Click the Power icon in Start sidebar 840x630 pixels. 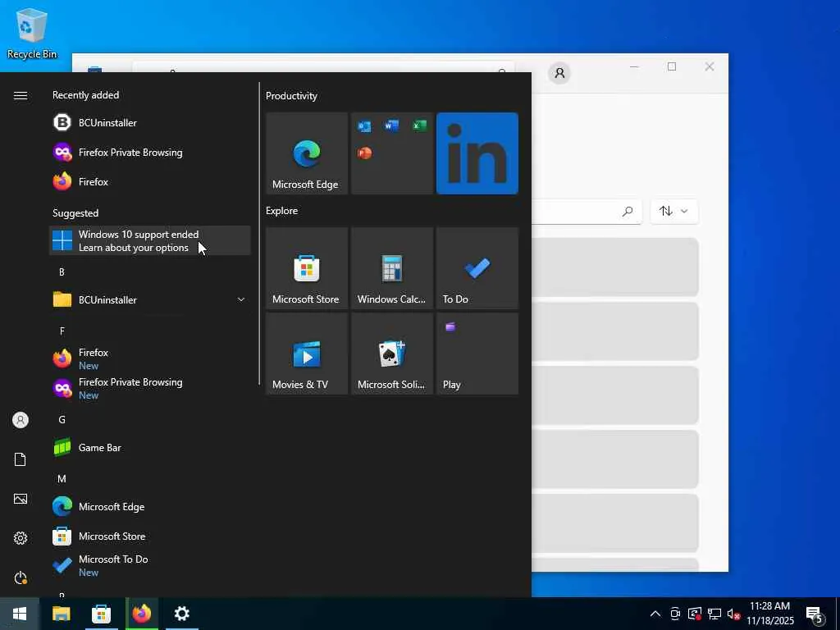pyautogui.click(x=21, y=577)
